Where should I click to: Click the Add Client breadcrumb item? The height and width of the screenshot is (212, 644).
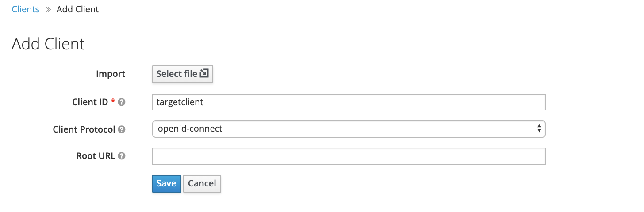[77, 9]
